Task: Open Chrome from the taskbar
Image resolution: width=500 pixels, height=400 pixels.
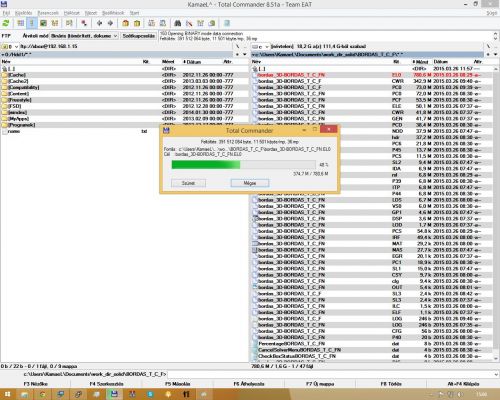Action: pyautogui.click(x=42, y=394)
